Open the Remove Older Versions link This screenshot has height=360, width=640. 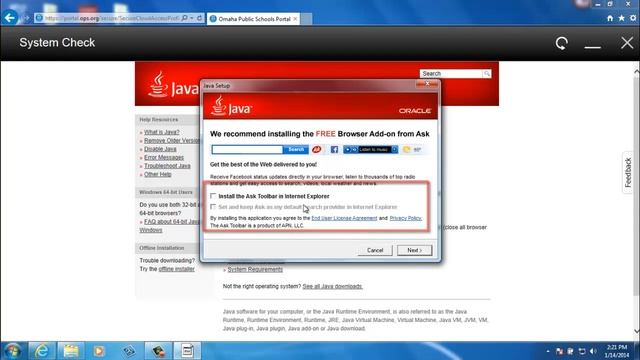[172, 140]
